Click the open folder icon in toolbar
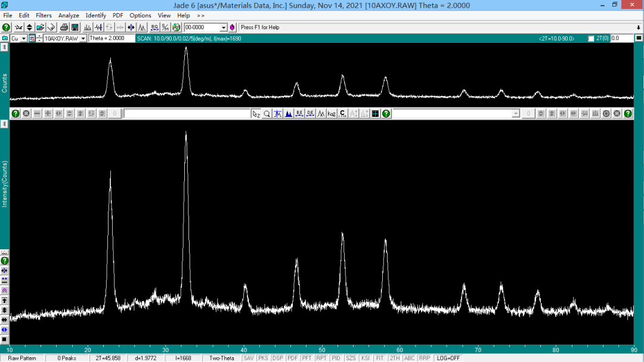Viewport: 644px width, 362px height. click(40, 27)
